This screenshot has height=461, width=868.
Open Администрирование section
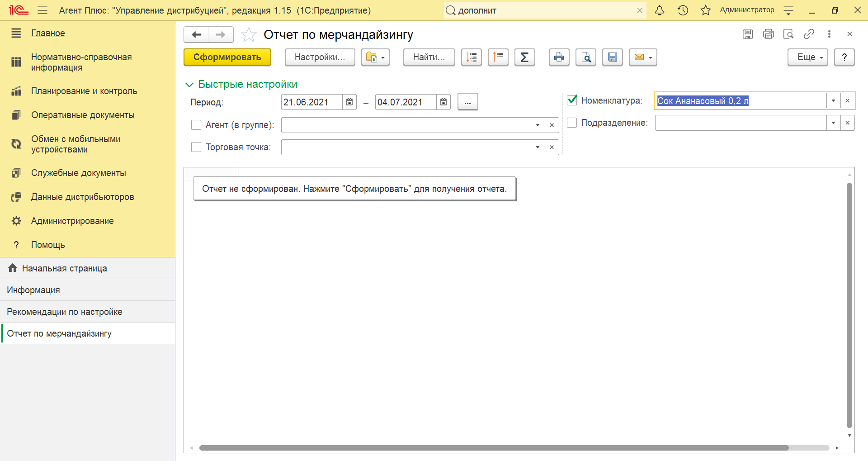pyautogui.click(x=72, y=221)
